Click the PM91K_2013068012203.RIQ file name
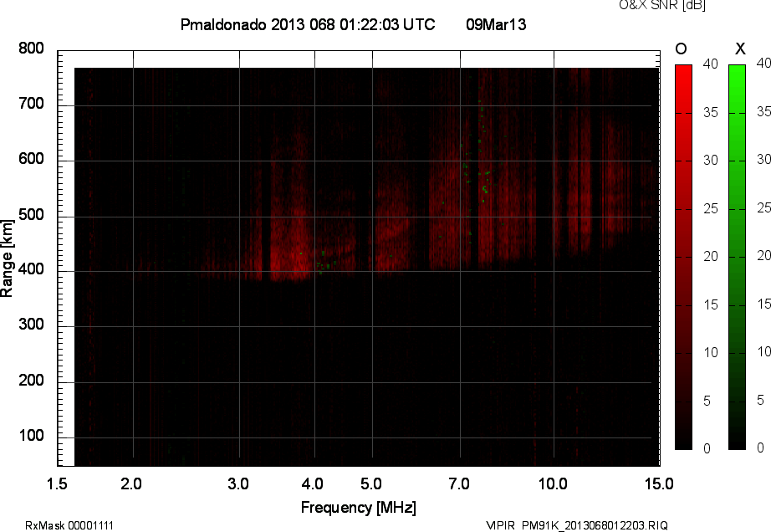This screenshot has width=771, height=532. pos(595,525)
